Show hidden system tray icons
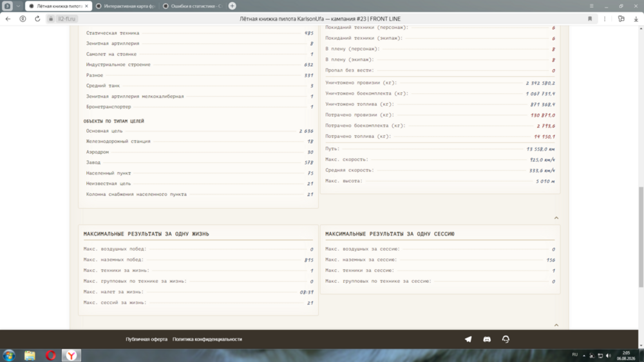The image size is (644, 362). pyautogui.click(x=584, y=356)
